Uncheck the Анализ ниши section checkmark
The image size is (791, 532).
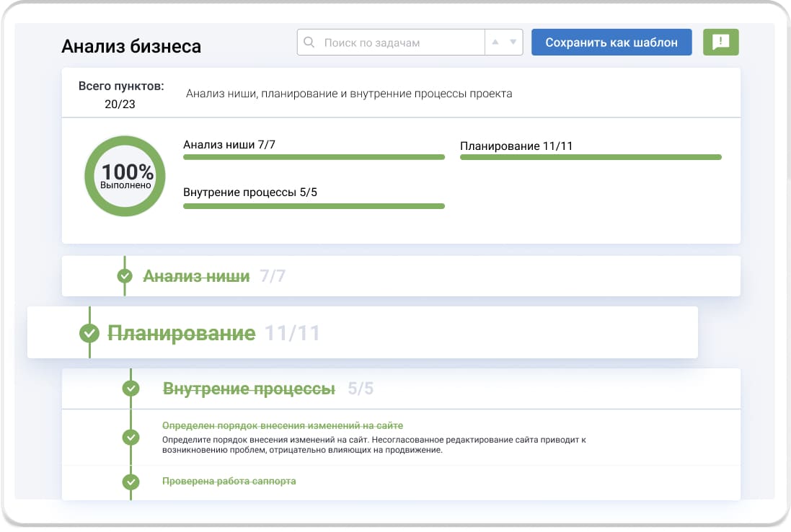125,276
